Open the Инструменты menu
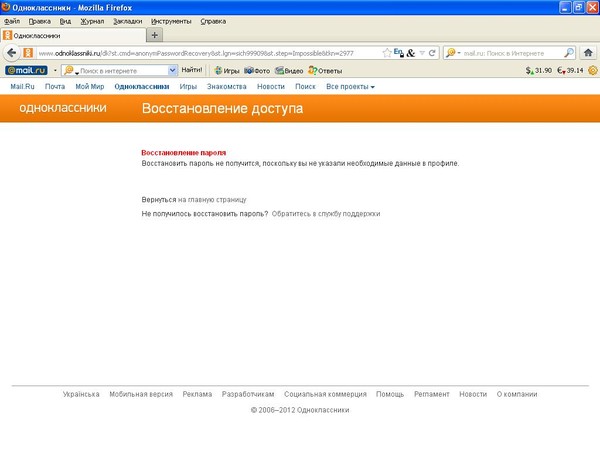Screen dimensions: 600x450 171,21
